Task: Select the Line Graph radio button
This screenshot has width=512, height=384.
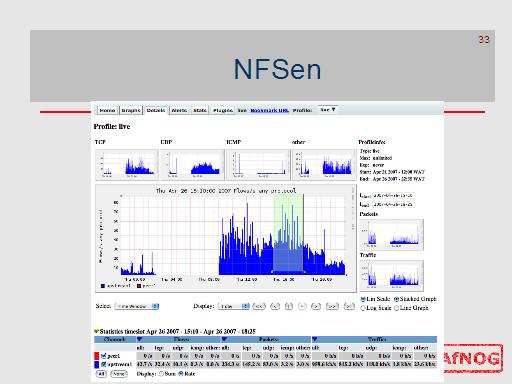Action: (396, 308)
